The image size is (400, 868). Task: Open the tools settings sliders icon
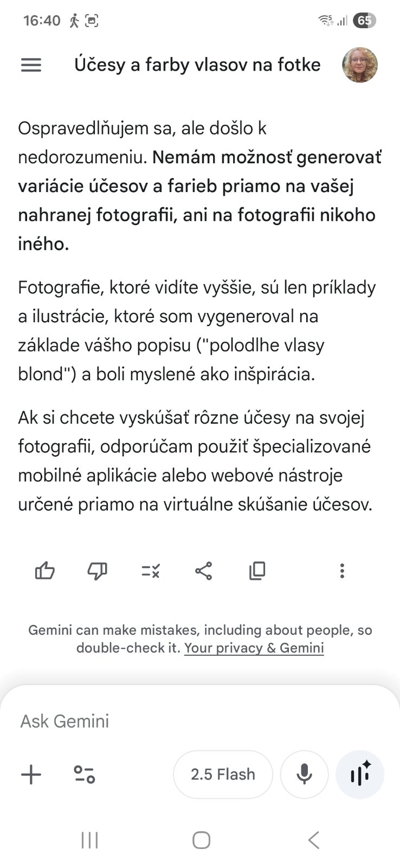(84, 774)
